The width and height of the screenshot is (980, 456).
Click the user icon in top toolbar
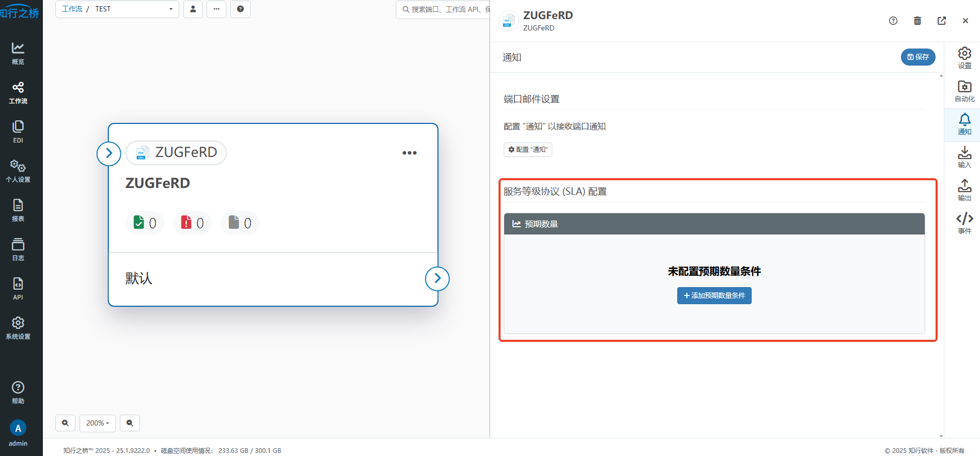pyautogui.click(x=193, y=9)
